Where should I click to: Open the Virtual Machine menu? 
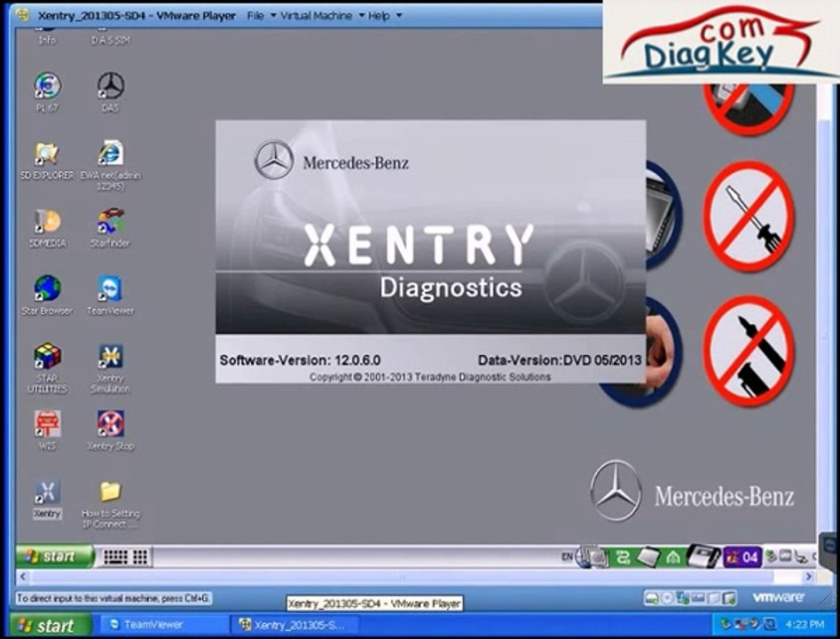[x=316, y=16]
